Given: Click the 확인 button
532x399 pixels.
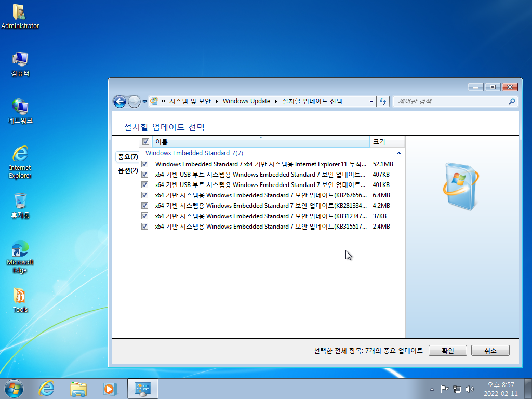Looking at the screenshot, I should pos(447,351).
